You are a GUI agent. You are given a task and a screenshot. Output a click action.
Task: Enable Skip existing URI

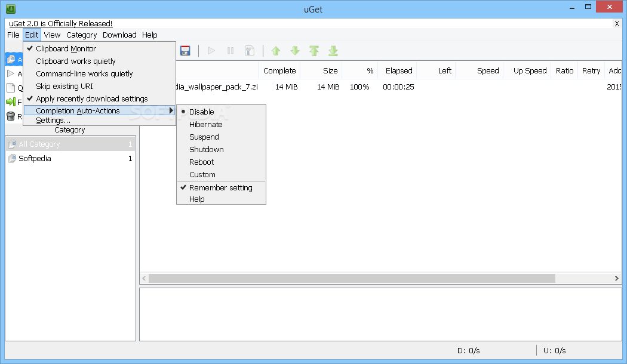[x=99, y=87]
